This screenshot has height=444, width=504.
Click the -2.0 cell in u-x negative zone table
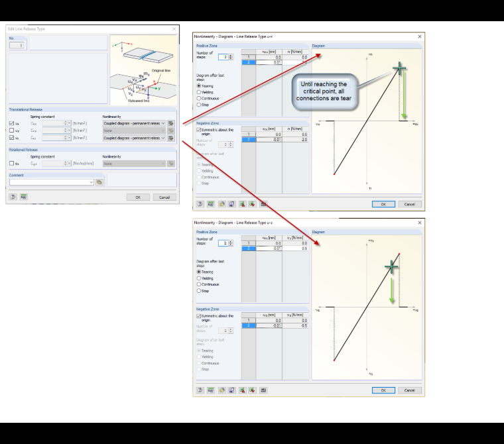295,139
